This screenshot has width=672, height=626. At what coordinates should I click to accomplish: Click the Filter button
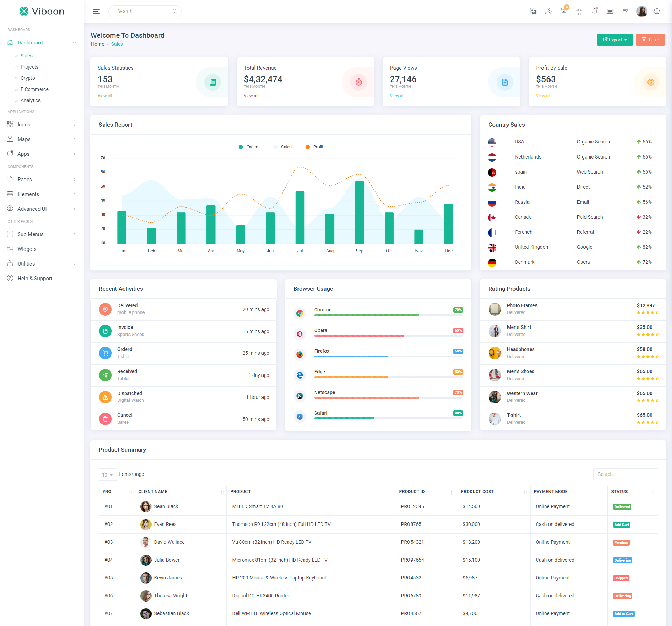pos(650,40)
